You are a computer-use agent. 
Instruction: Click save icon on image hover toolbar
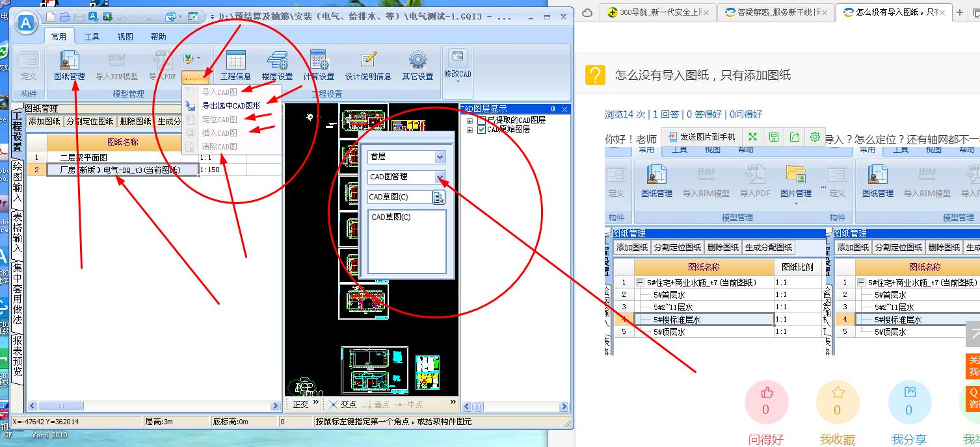point(773,137)
